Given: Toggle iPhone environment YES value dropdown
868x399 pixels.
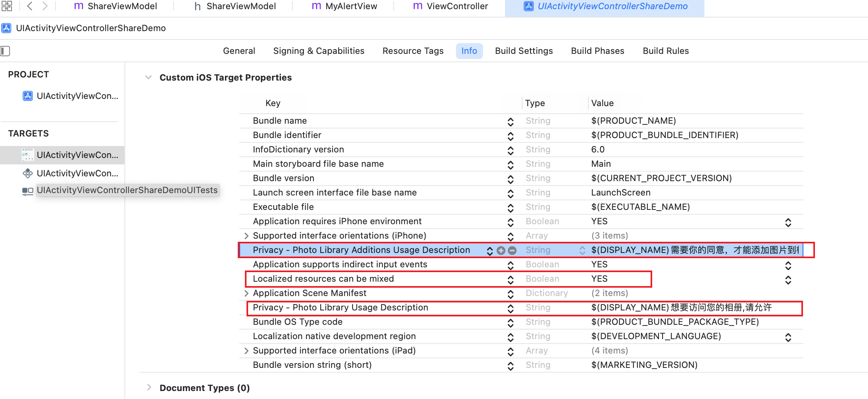Looking at the screenshot, I should point(788,222).
